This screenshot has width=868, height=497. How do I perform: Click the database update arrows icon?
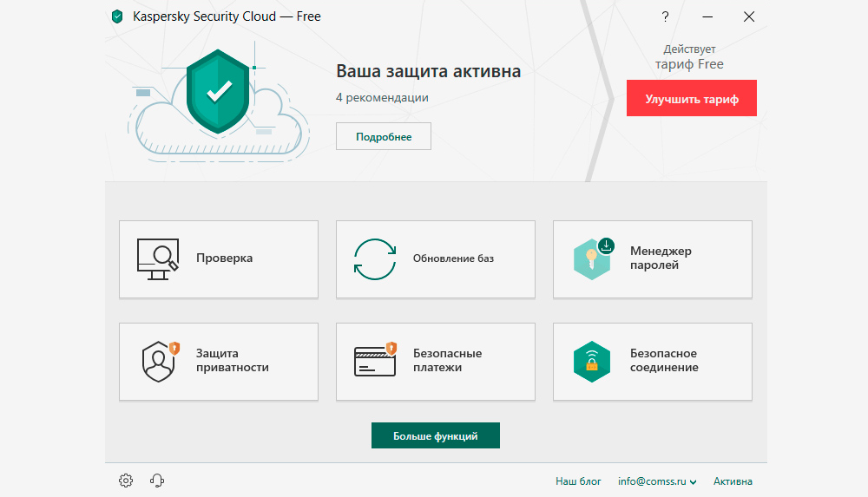pyautogui.click(x=375, y=258)
